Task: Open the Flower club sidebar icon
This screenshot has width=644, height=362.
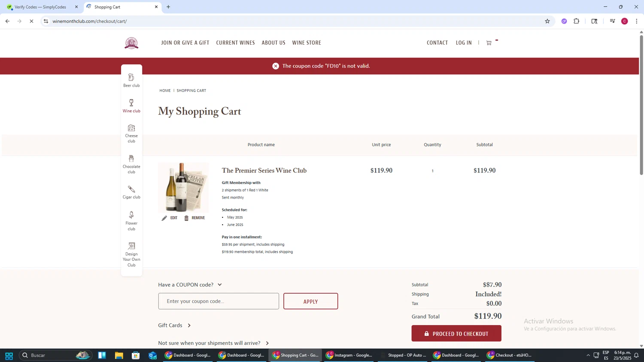Action: pos(131,221)
